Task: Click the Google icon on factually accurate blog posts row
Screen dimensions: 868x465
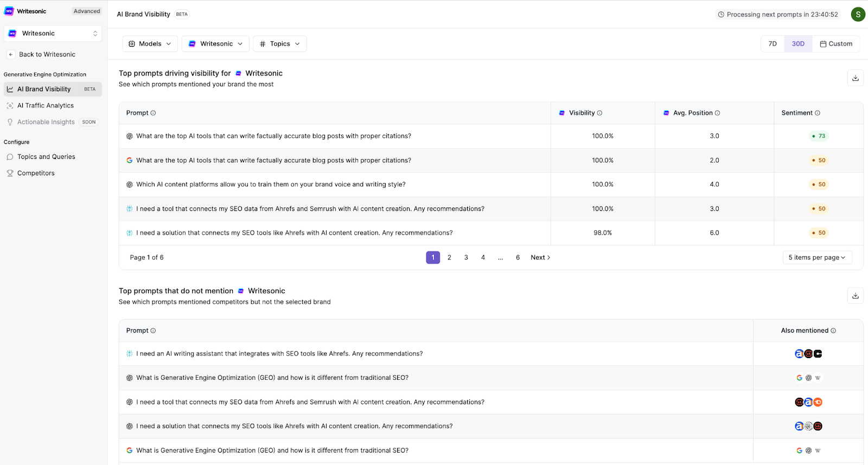Action: click(x=129, y=160)
